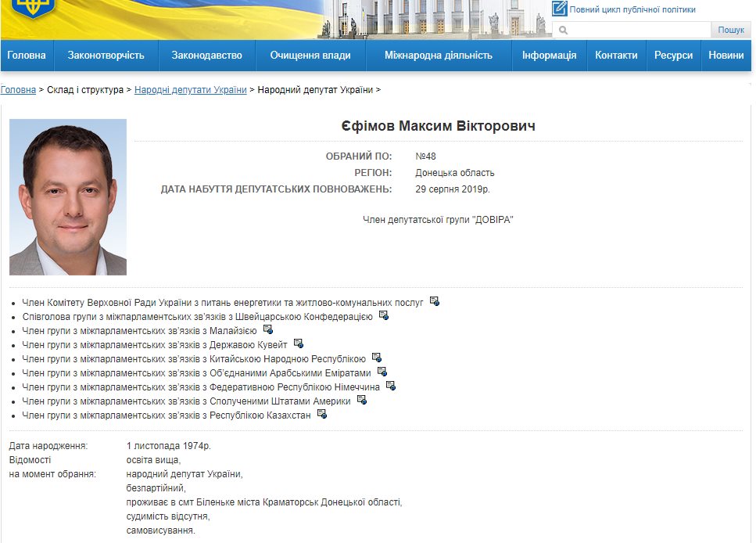The width and height of the screenshot is (756, 543).
Task: Open the icon beside the Federal Republic of Germany group
Action: coord(391,386)
